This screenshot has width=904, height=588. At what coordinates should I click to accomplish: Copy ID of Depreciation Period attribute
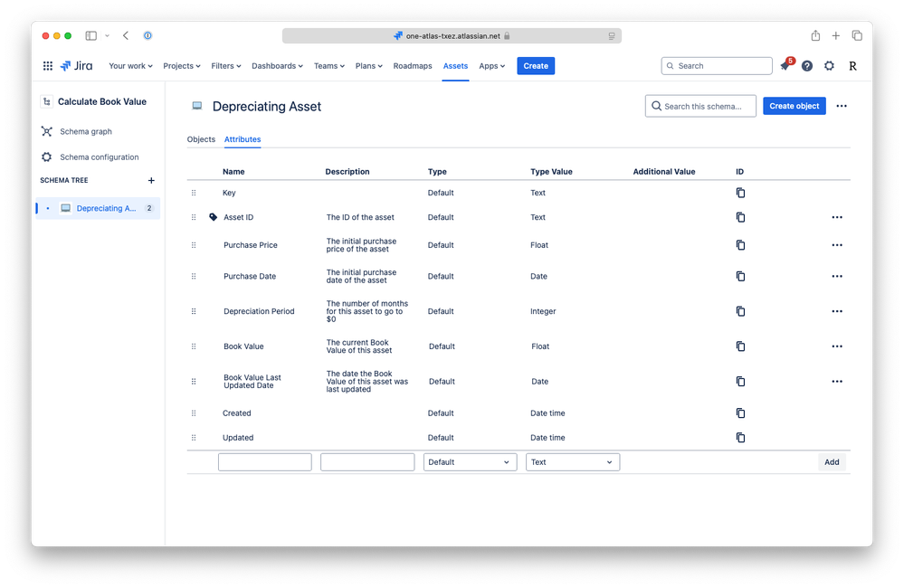(741, 311)
